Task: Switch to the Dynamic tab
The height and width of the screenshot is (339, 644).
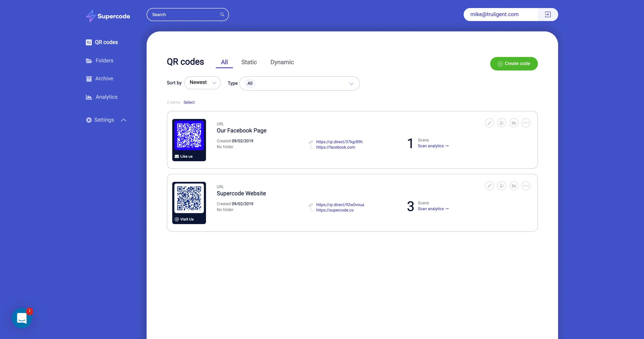Action: (x=282, y=62)
